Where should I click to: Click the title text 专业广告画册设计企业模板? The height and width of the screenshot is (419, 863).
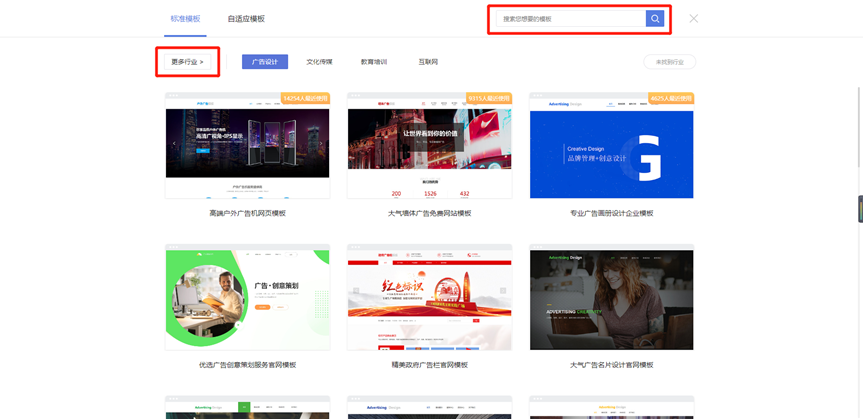[611, 213]
